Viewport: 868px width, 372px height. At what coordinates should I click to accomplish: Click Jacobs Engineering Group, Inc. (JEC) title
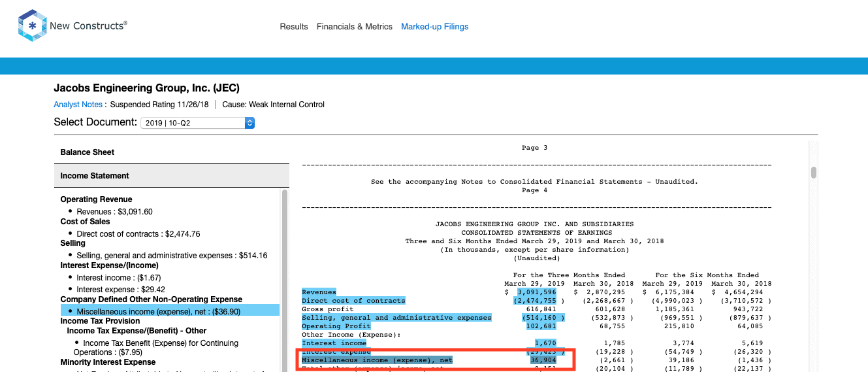point(147,88)
